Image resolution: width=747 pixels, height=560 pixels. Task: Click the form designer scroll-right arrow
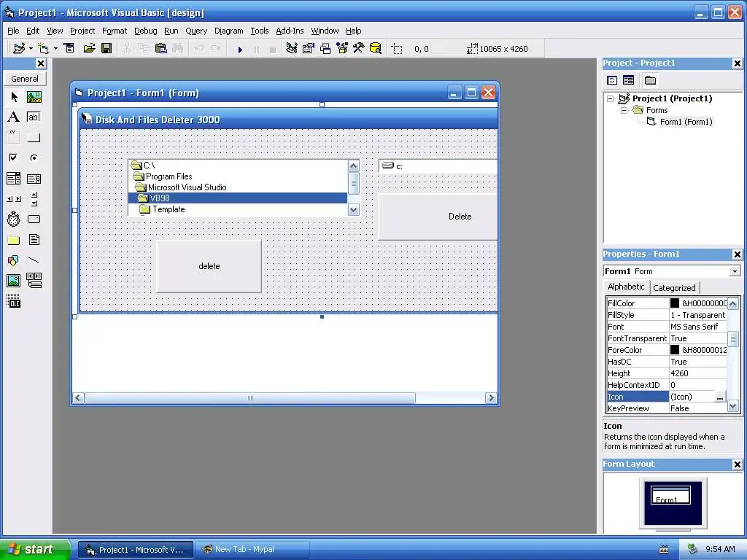coord(491,397)
